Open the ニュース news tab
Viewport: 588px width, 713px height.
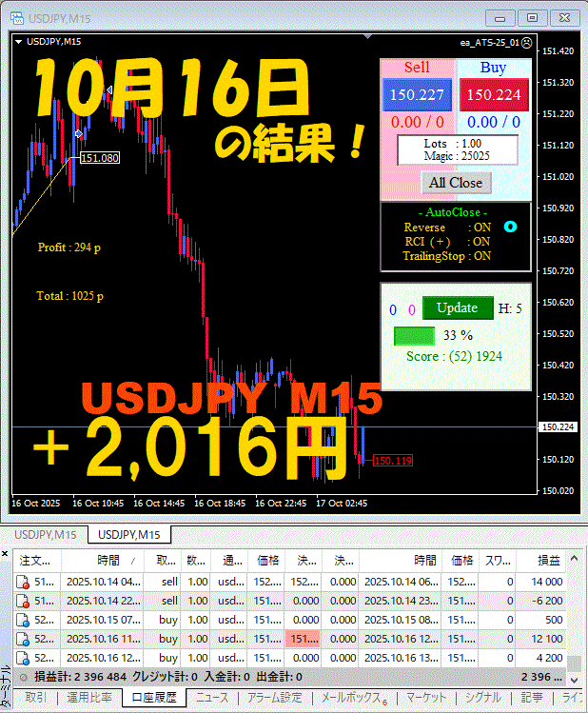click(x=212, y=698)
